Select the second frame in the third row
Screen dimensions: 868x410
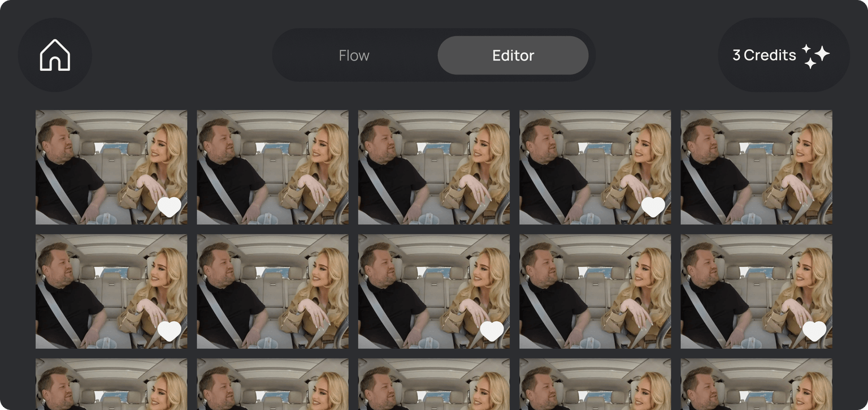coord(272,385)
